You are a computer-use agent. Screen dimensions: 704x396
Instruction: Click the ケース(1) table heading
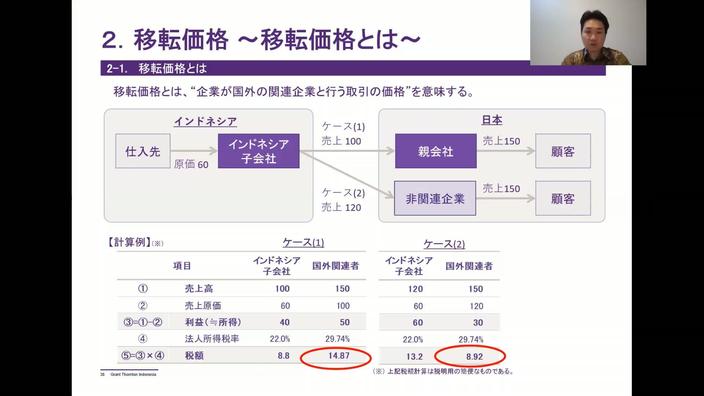click(303, 242)
